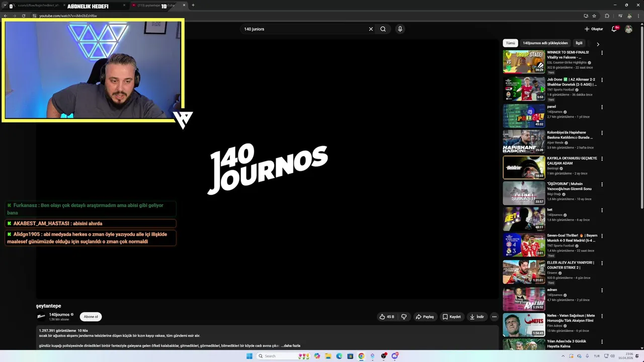This screenshot has height=362, width=644.
Task: Open options menu for WINNER TO SEMI-FINALS video
Action: click(x=602, y=53)
